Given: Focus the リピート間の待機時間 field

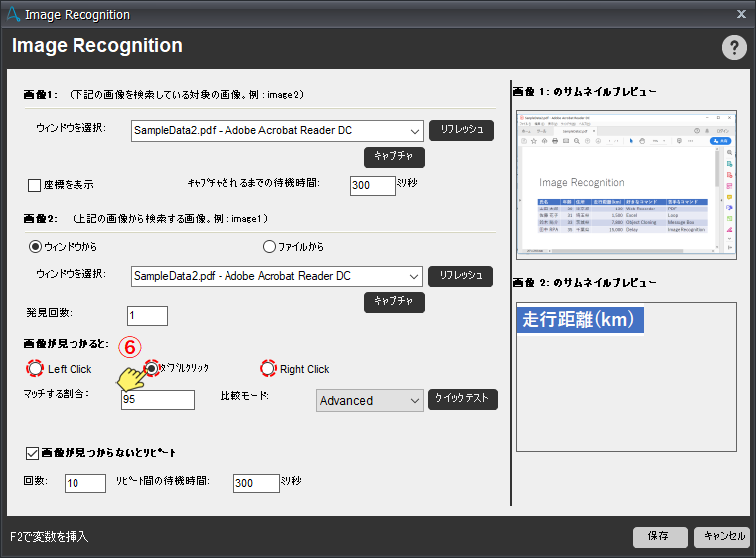Looking at the screenshot, I should pyautogui.click(x=256, y=484).
